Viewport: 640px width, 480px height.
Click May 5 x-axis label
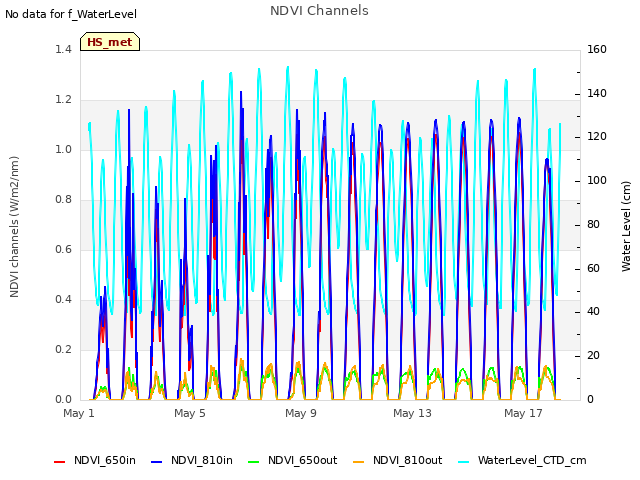tap(190, 413)
